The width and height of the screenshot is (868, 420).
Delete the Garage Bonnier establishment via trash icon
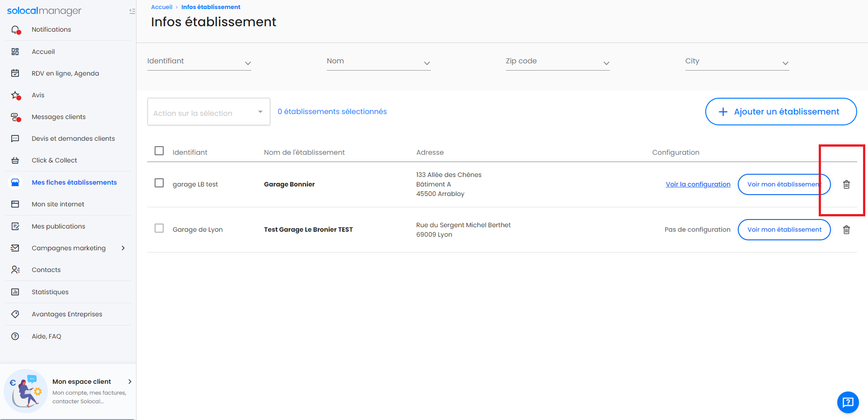pos(846,184)
